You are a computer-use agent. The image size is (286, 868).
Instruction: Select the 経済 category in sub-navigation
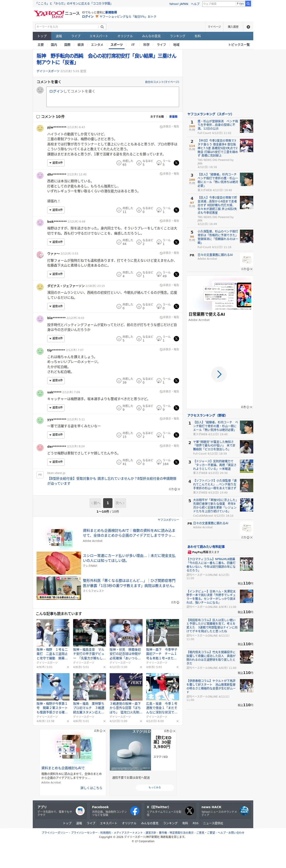[x=81, y=45]
